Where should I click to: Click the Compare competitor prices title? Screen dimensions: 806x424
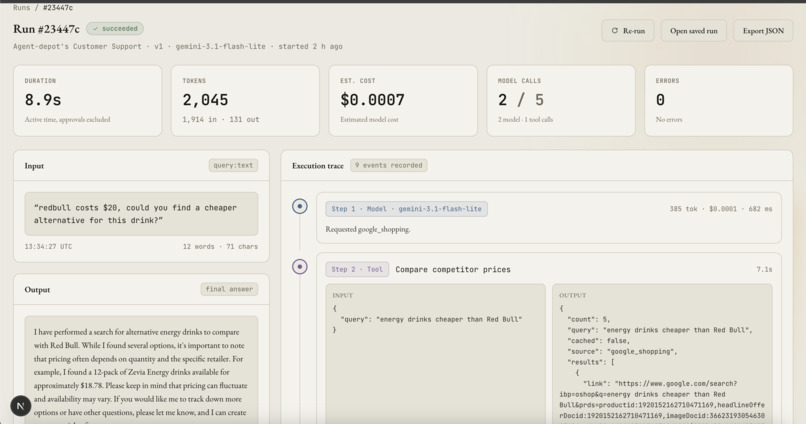453,269
